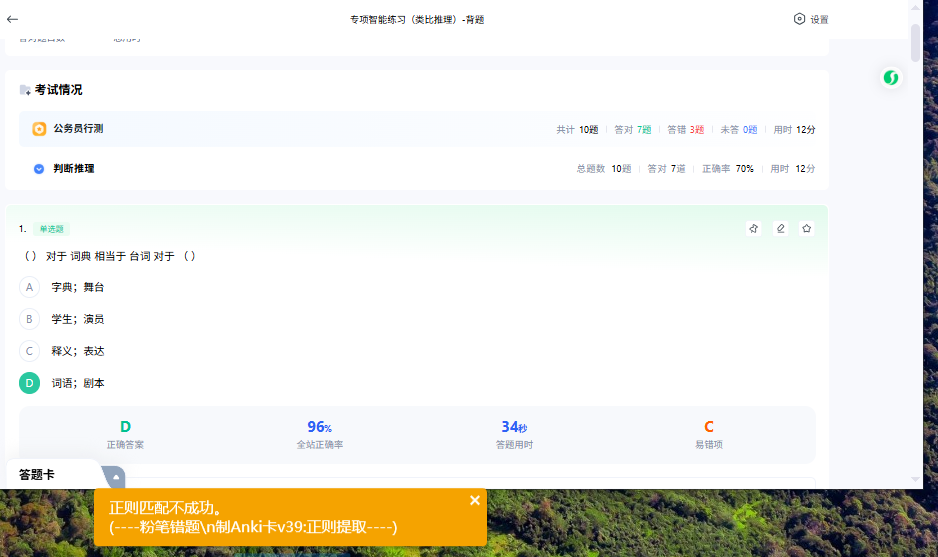
Task: Click the 答对 7题 count
Action: (632, 130)
